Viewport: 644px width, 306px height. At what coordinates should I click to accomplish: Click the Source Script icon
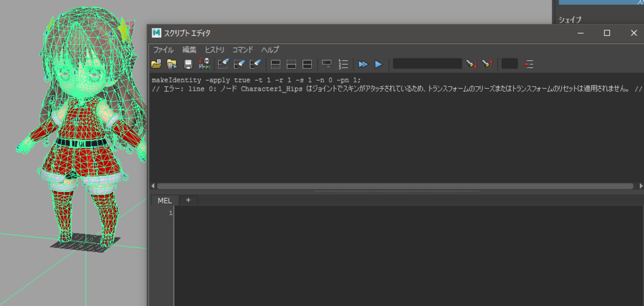[172, 64]
